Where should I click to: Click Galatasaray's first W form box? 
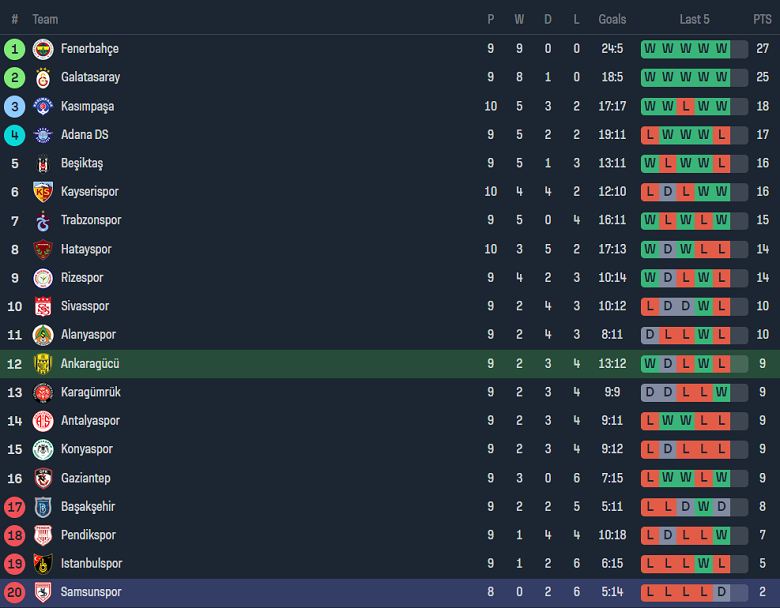point(650,77)
